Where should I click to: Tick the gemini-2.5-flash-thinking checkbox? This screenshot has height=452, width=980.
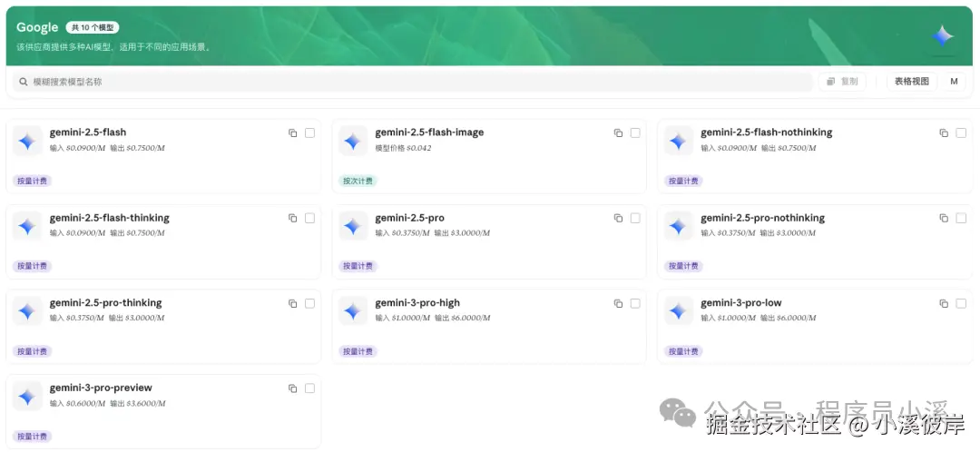click(x=310, y=218)
